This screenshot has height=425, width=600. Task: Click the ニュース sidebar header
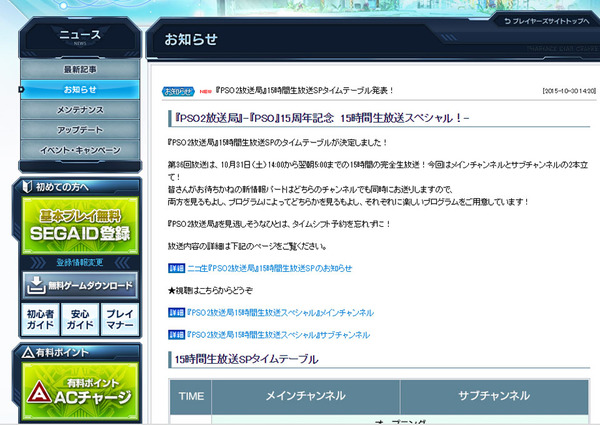pos(80,37)
